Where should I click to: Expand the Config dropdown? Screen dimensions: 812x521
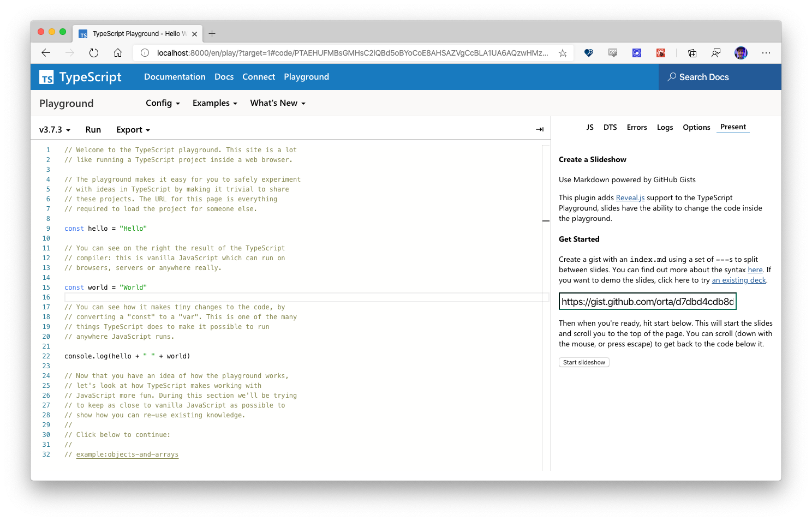163,103
